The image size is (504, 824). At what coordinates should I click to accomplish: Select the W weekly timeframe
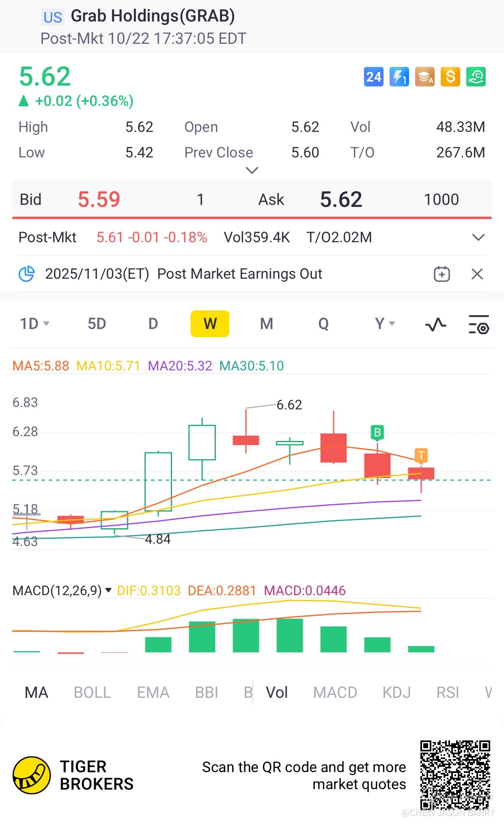(210, 324)
